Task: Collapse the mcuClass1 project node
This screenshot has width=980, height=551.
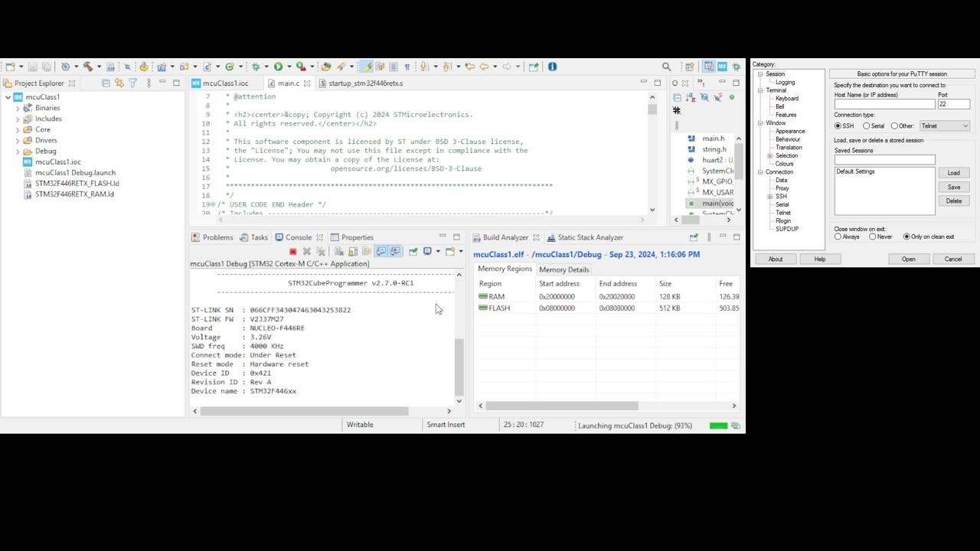Action: (x=8, y=97)
